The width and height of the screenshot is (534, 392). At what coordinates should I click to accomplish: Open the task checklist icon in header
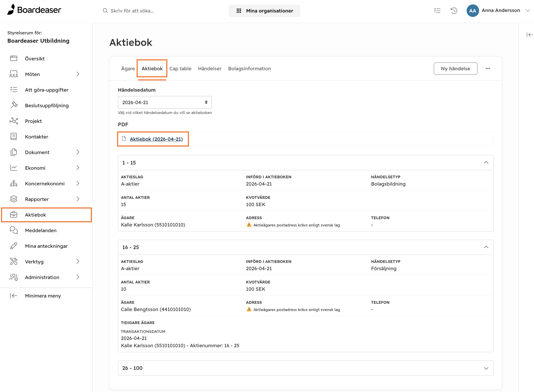point(437,11)
